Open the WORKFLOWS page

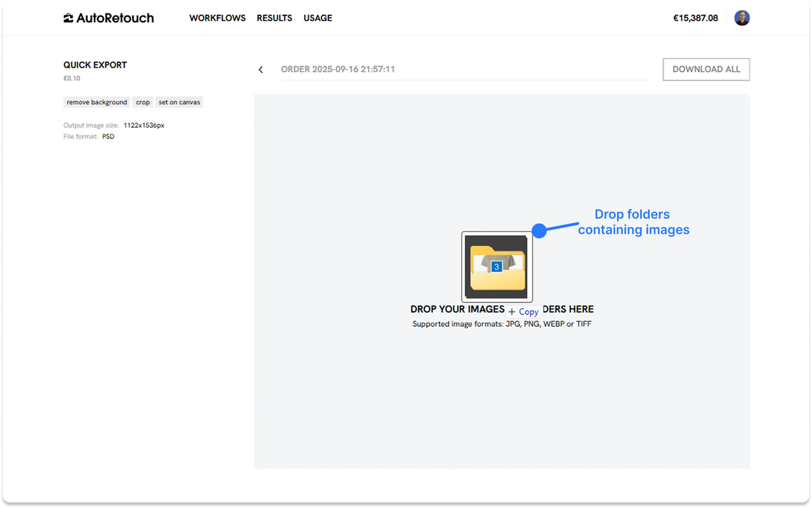click(x=217, y=18)
